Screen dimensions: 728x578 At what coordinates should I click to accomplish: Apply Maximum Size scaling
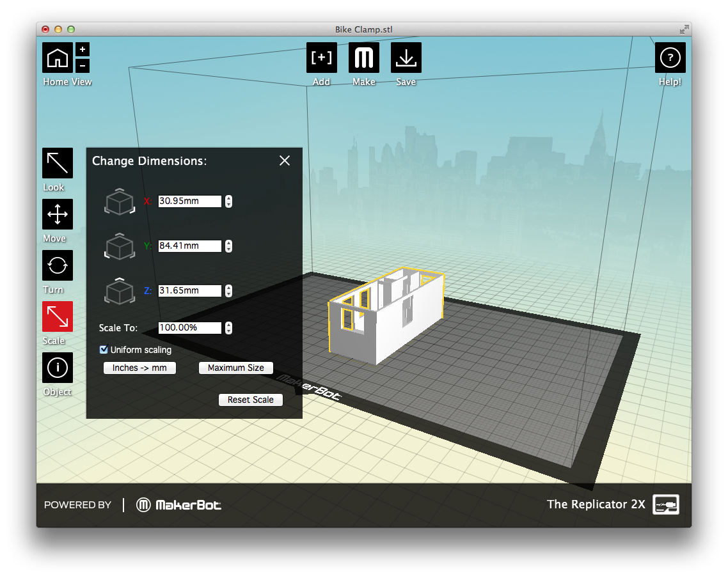tap(235, 368)
